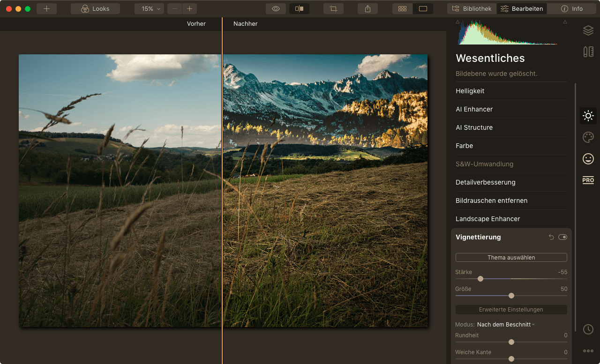Switch to the Bibliothek tab
Viewport: 600px width, 364px height.
(472, 8)
